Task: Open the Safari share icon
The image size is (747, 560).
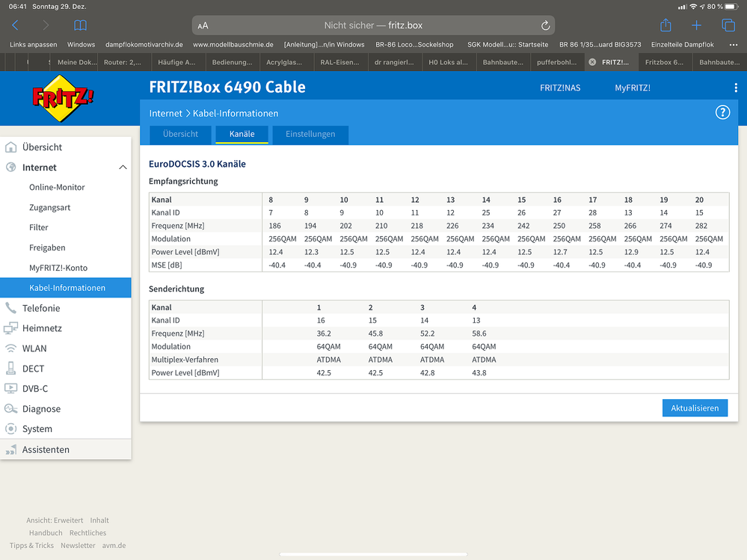Action: [x=665, y=25]
